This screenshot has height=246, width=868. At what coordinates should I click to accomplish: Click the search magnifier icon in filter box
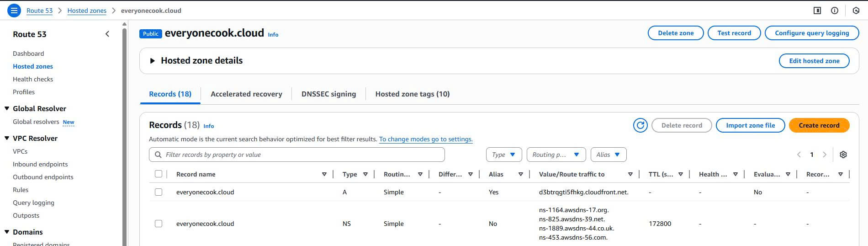(158, 155)
